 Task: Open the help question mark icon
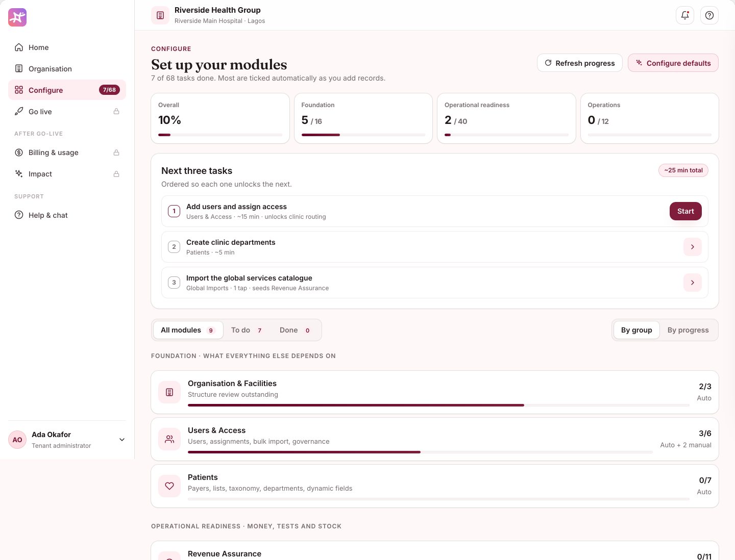(709, 15)
